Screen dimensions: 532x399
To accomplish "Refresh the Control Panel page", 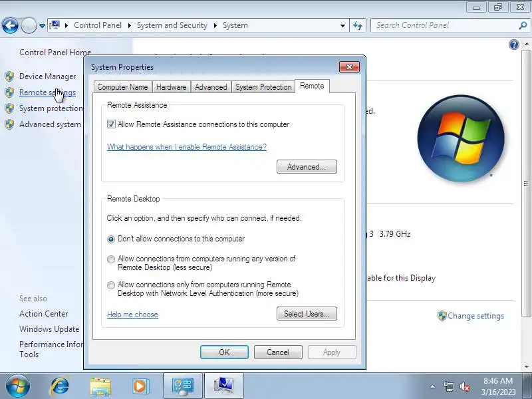I will 358,25.
